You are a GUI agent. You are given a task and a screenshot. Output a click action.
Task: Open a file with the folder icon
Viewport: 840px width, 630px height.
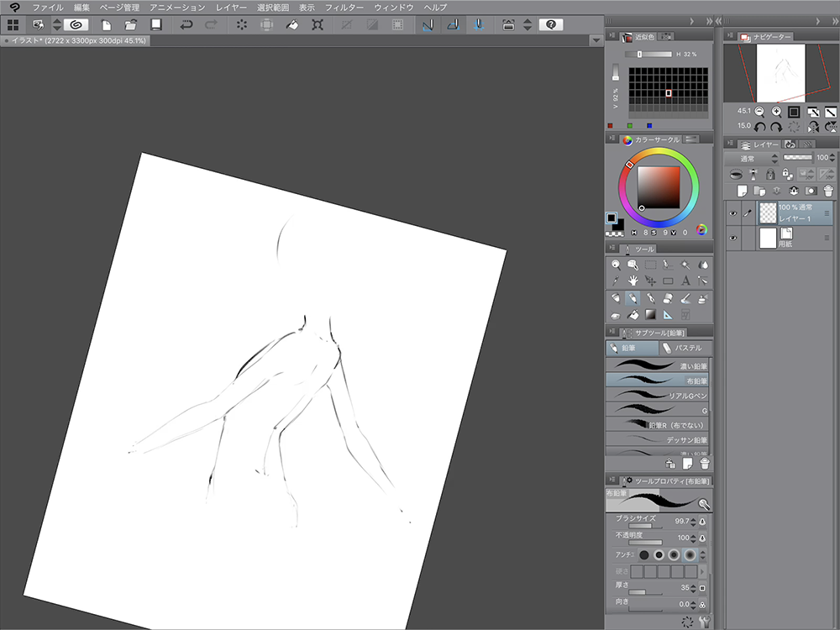tap(131, 24)
